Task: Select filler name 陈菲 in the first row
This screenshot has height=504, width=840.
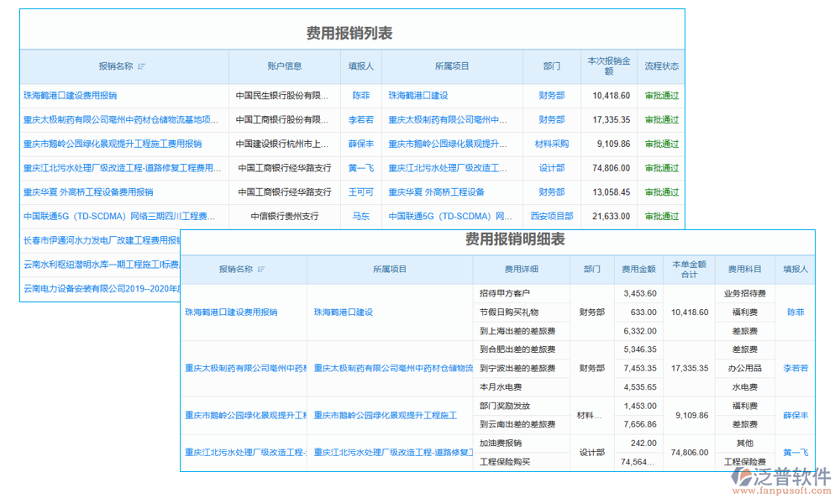Action: point(361,96)
